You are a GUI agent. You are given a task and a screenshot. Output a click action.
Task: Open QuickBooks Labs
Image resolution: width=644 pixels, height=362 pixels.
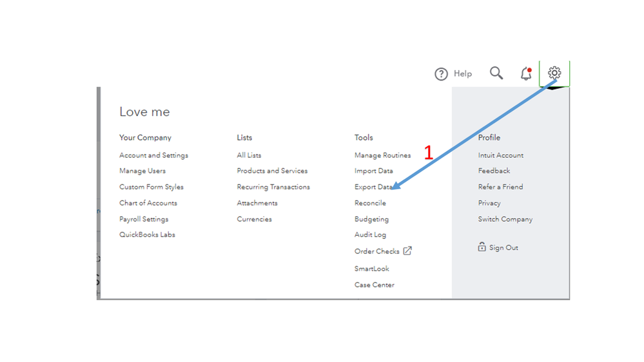pos(147,234)
